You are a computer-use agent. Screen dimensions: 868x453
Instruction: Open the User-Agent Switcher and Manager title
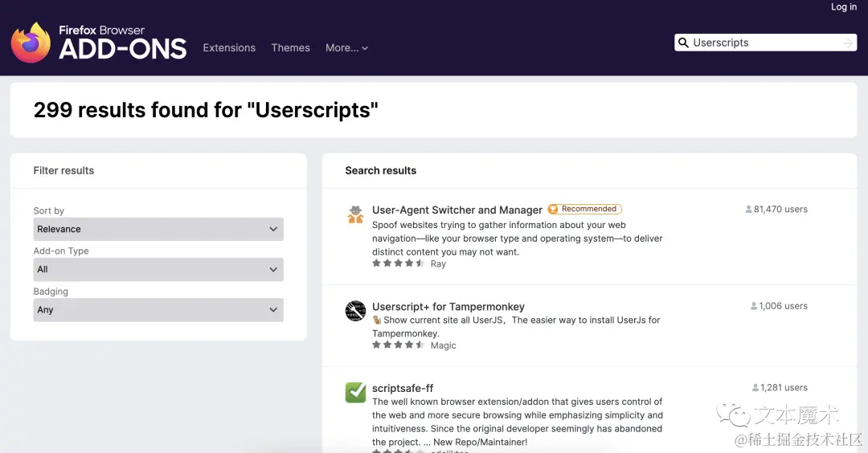tap(457, 210)
